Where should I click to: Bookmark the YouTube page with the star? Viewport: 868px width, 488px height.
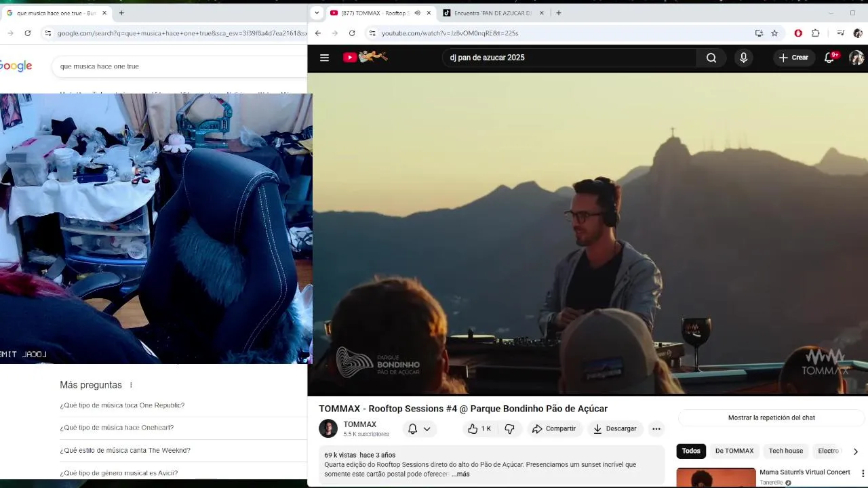pyautogui.click(x=774, y=33)
